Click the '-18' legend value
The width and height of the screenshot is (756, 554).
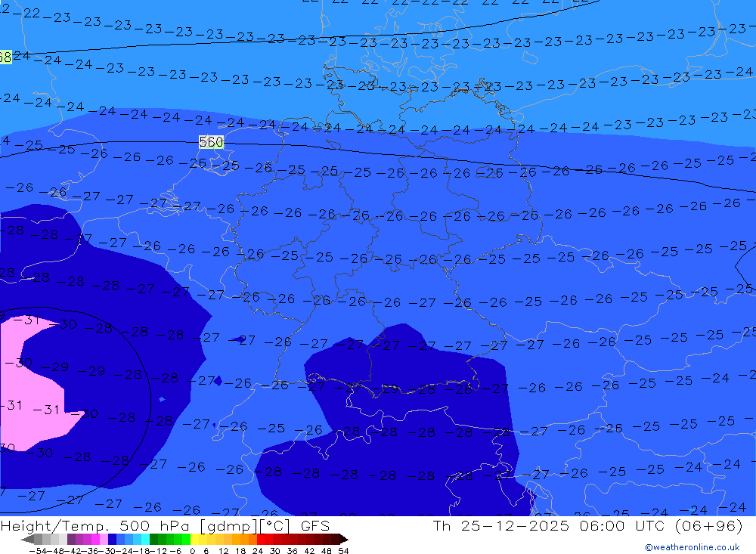pos(142,551)
